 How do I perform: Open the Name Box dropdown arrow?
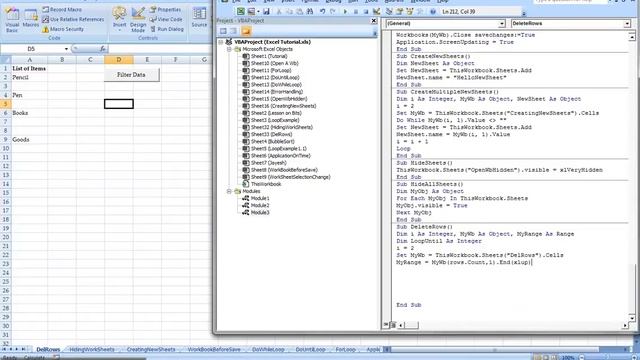[x=66, y=49]
